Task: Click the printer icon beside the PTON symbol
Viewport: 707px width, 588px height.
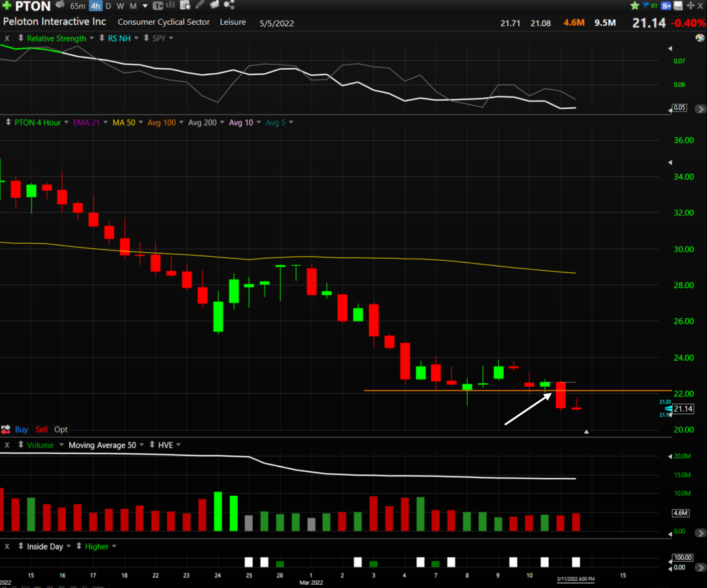Action: pyautogui.click(x=60, y=5)
